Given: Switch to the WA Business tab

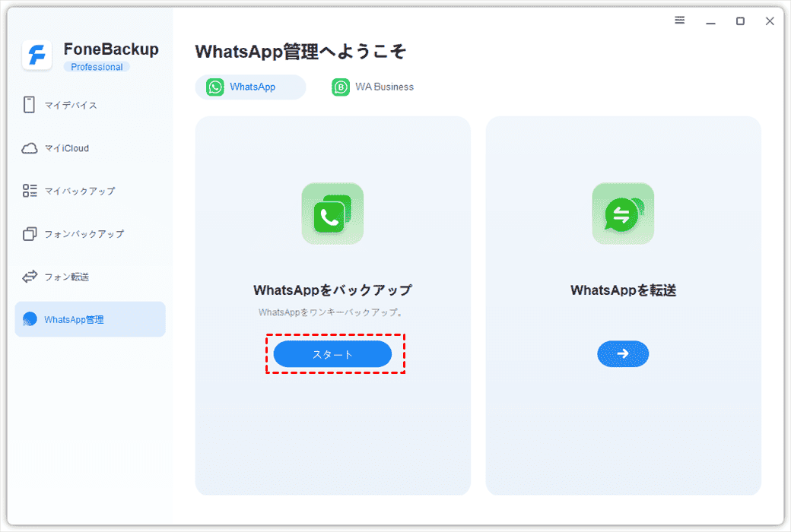Looking at the screenshot, I should (373, 87).
